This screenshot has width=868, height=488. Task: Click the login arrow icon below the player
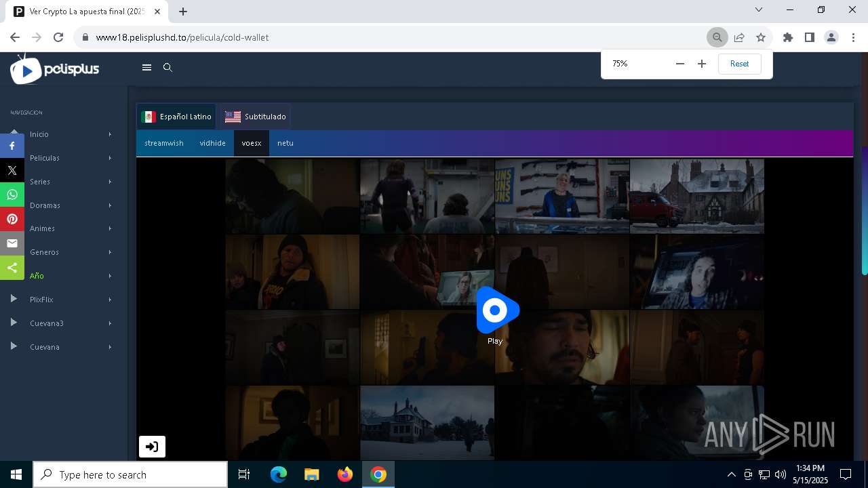[x=152, y=447]
